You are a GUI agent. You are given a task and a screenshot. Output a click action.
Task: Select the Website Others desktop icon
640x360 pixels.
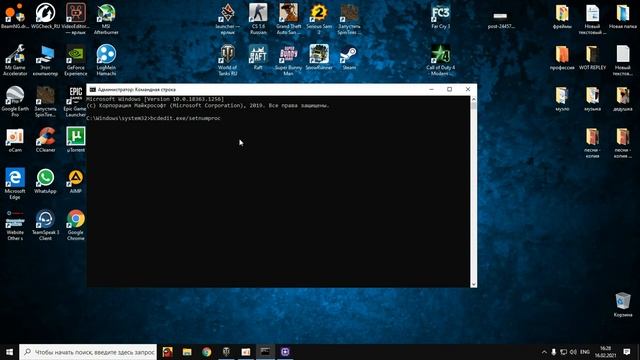coord(15,224)
